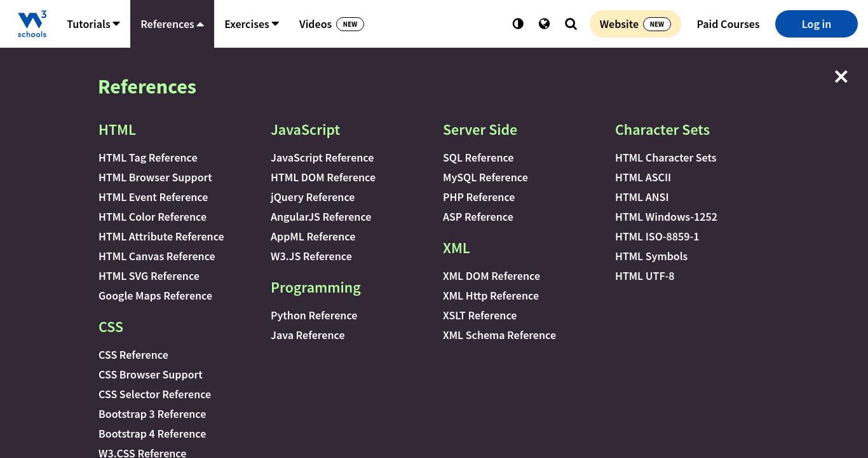Open AngularJS Reference
Image resolution: width=868 pixels, height=458 pixels.
pos(321,217)
